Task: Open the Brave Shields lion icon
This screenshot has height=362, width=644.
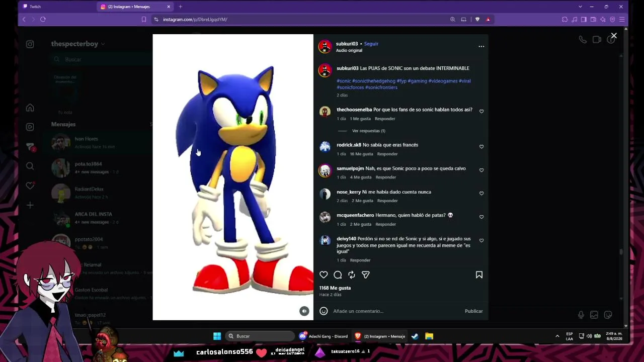Action: click(477, 20)
